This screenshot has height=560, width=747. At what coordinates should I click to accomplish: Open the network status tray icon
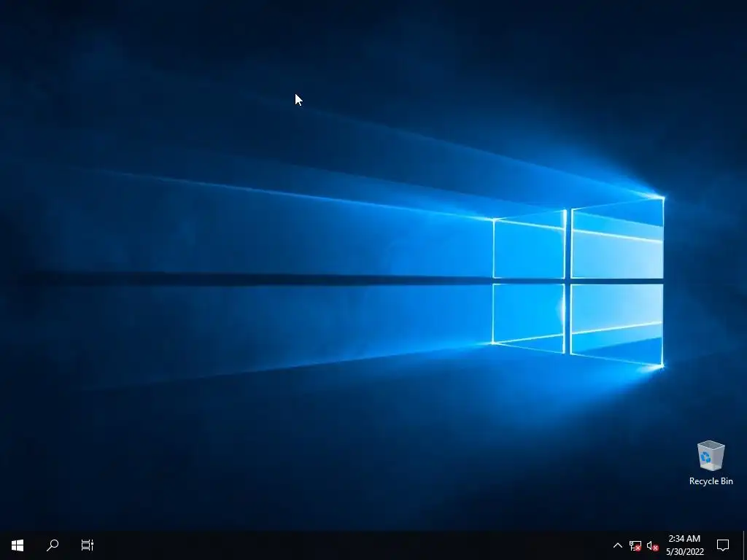635,545
